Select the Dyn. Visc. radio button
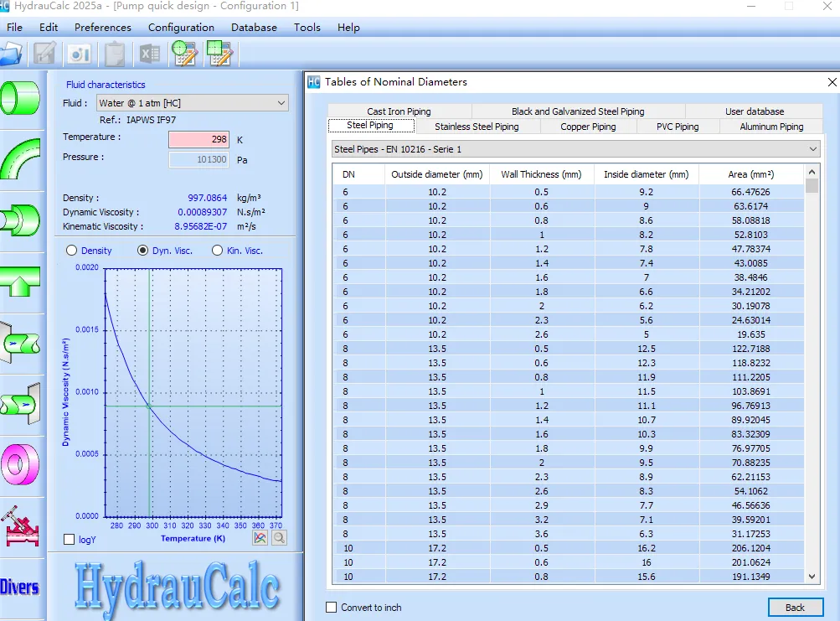This screenshot has width=840, height=621. click(142, 251)
